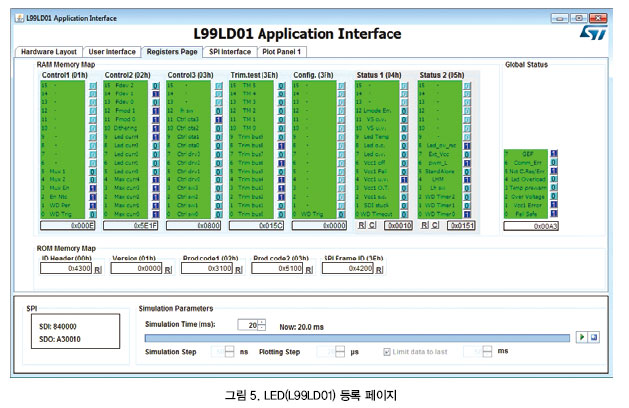
Task: Read Prod code2 with its R button
Action: click(x=309, y=270)
